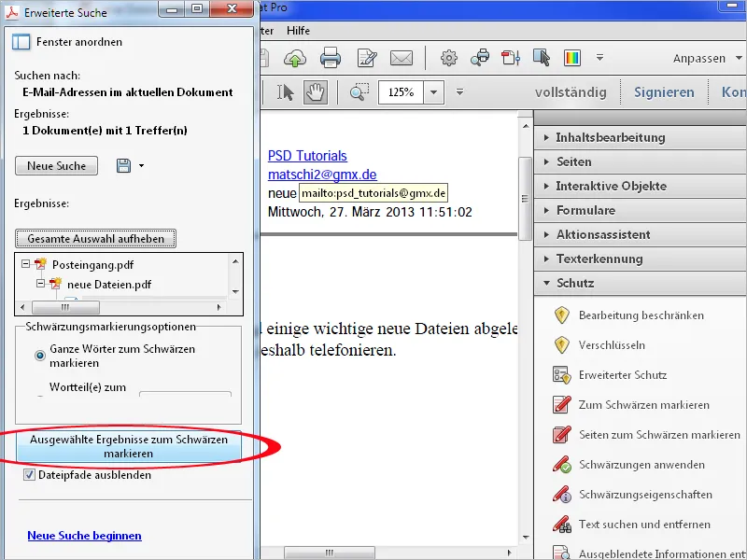Click the cloud upload toolbar icon
The width and height of the screenshot is (747, 560).
pyautogui.click(x=295, y=58)
